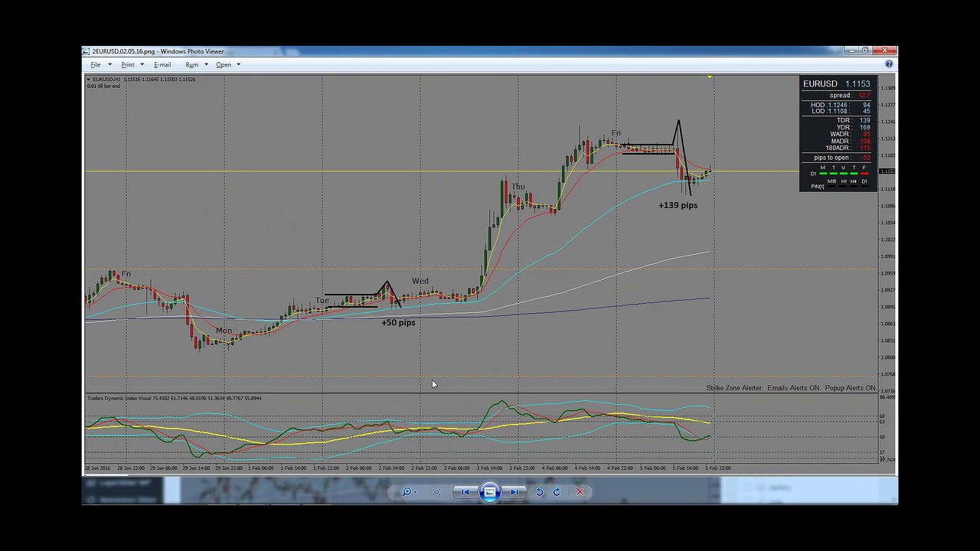Open the zoom magnifier control
This screenshot has width=980, height=551.
pos(410,492)
